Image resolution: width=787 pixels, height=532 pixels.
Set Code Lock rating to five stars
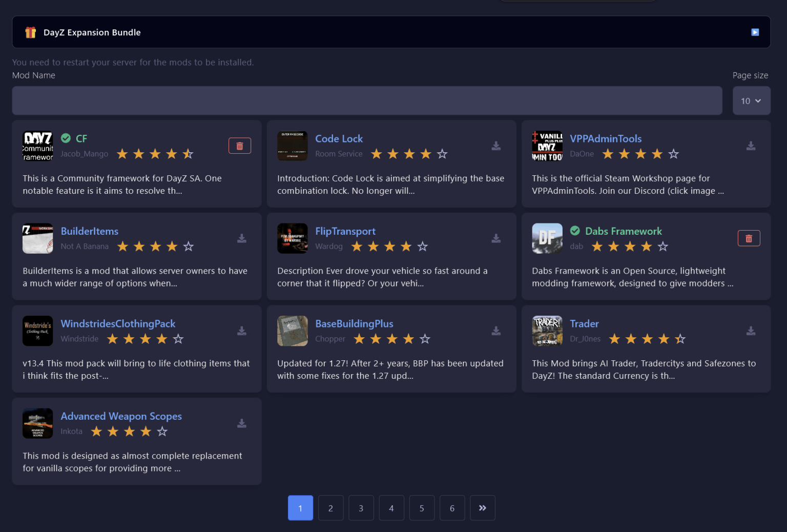pyautogui.click(x=442, y=154)
